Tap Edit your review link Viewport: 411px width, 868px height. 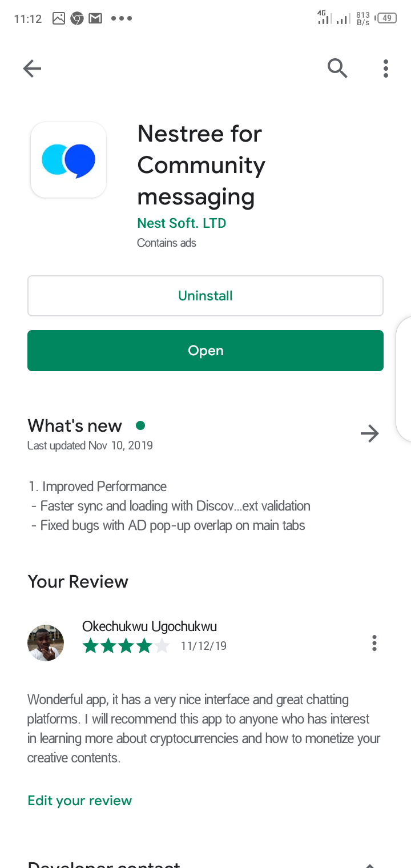pos(80,801)
